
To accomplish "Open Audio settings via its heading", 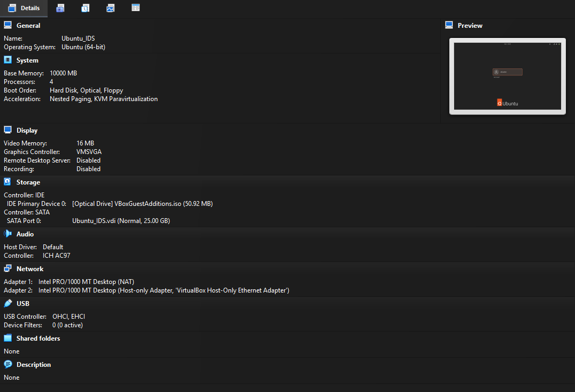I will (x=25, y=234).
